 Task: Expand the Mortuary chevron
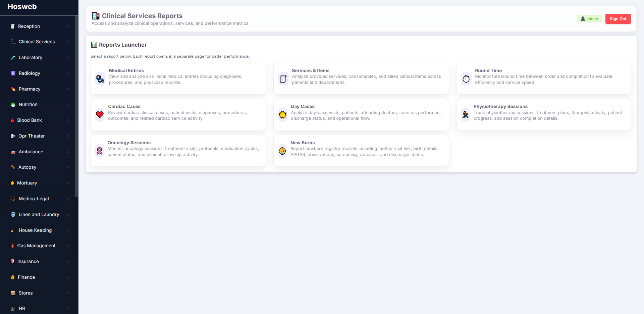click(x=67, y=183)
